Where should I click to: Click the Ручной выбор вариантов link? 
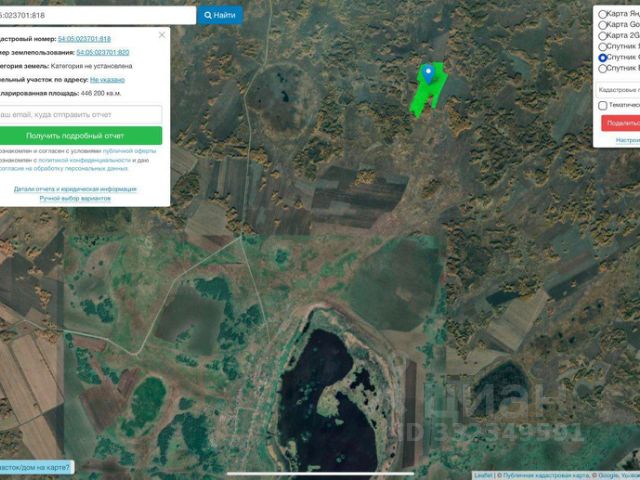tap(75, 198)
